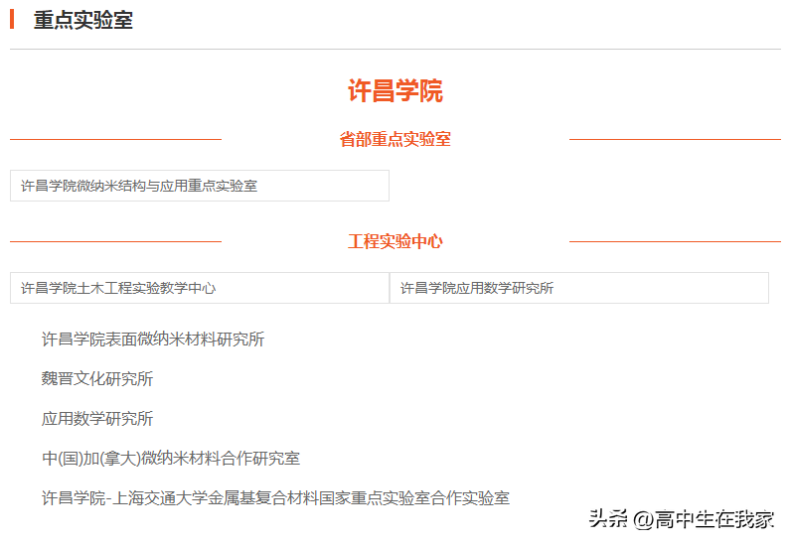The width and height of the screenshot is (790, 544).
Task: Click 魏晋文化研究所 list item
Action: point(97,379)
